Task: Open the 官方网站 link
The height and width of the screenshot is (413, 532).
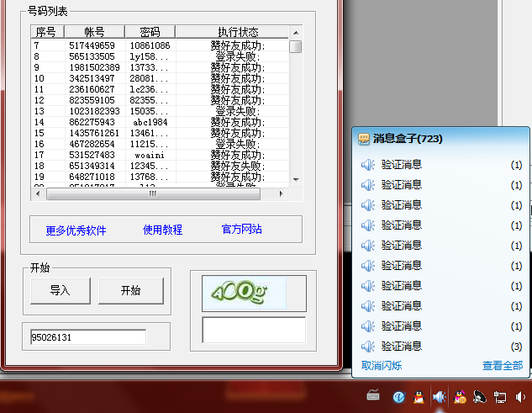Action: tap(241, 230)
